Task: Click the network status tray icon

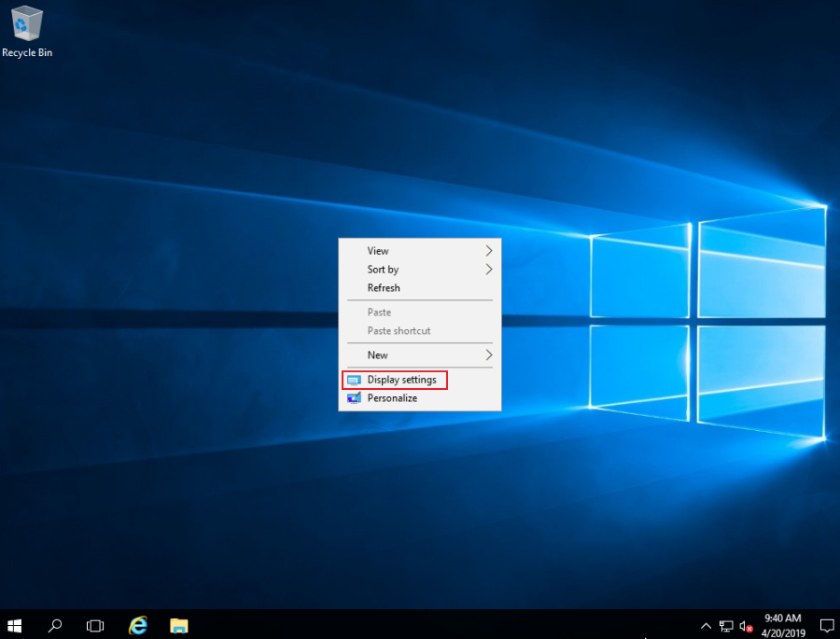Action: [726, 626]
